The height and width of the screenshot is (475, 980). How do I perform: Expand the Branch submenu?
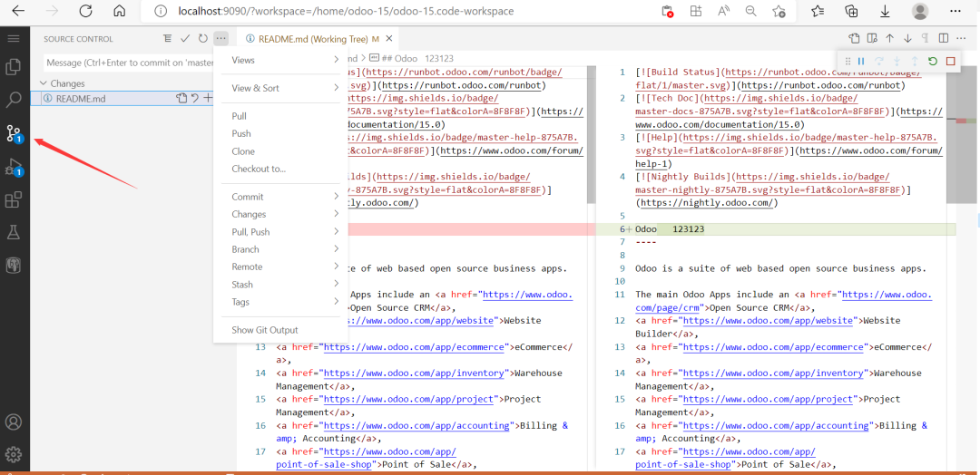click(x=280, y=249)
